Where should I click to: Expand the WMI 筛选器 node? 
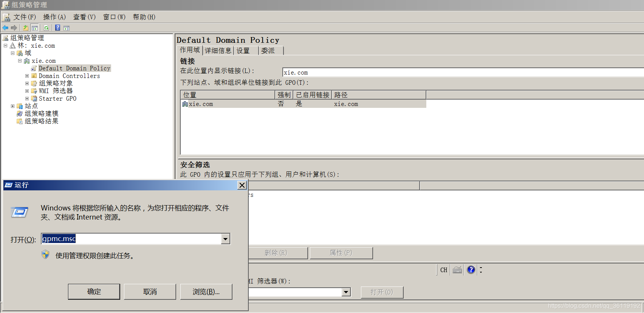[x=27, y=91]
